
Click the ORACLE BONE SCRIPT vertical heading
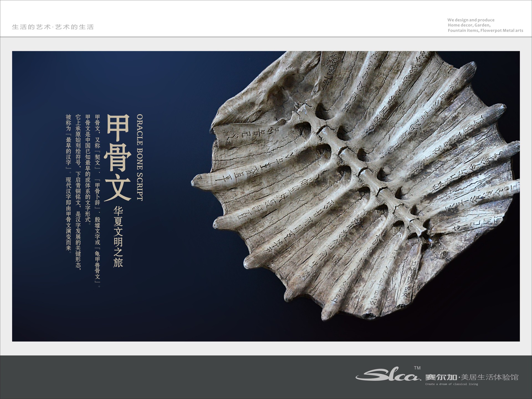point(139,157)
